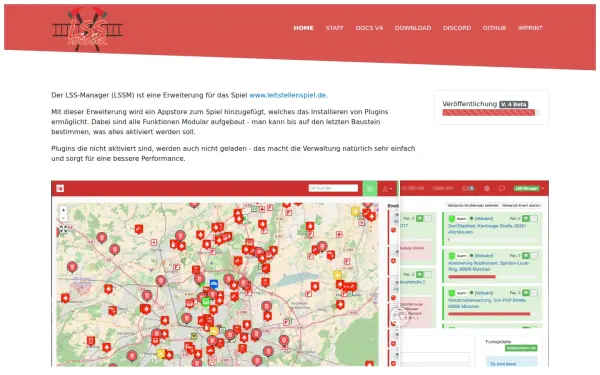Click the green menu button beside search

pos(370,188)
